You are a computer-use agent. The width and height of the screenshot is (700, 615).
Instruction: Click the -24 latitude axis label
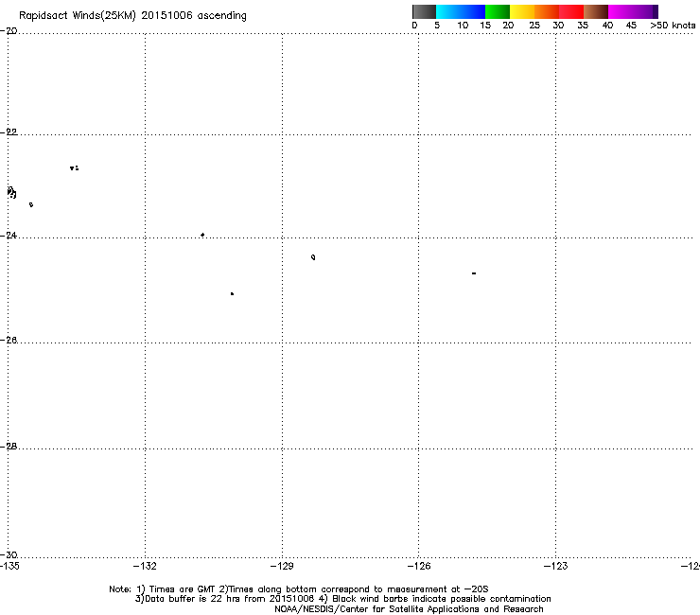click(x=9, y=236)
